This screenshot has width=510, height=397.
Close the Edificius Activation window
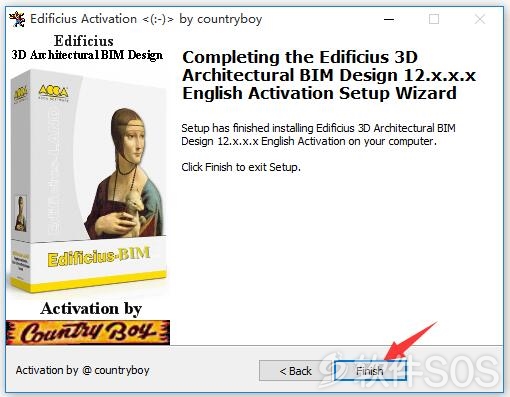coord(480,19)
